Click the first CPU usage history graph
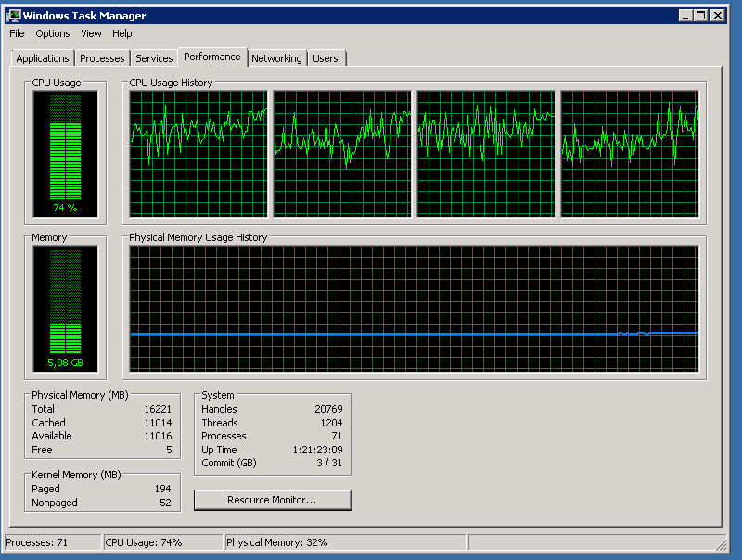This screenshot has width=742, height=560. tap(198, 154)
